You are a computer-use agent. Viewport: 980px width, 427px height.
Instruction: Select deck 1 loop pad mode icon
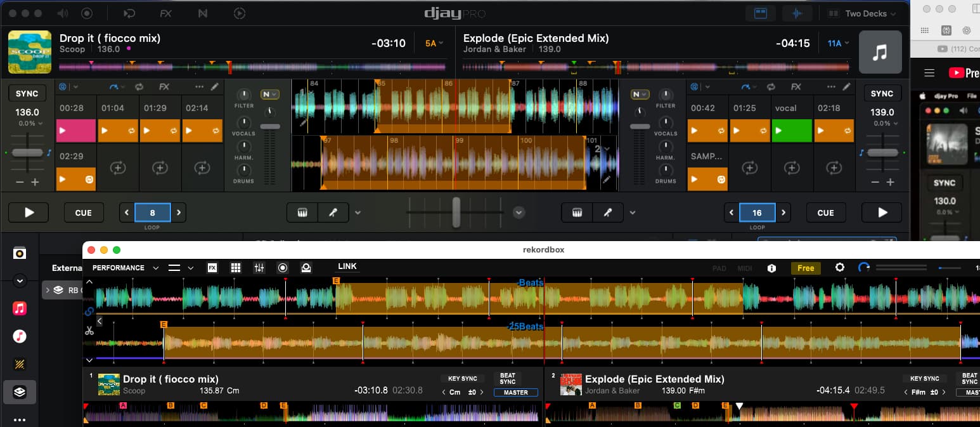click(139, 87)
